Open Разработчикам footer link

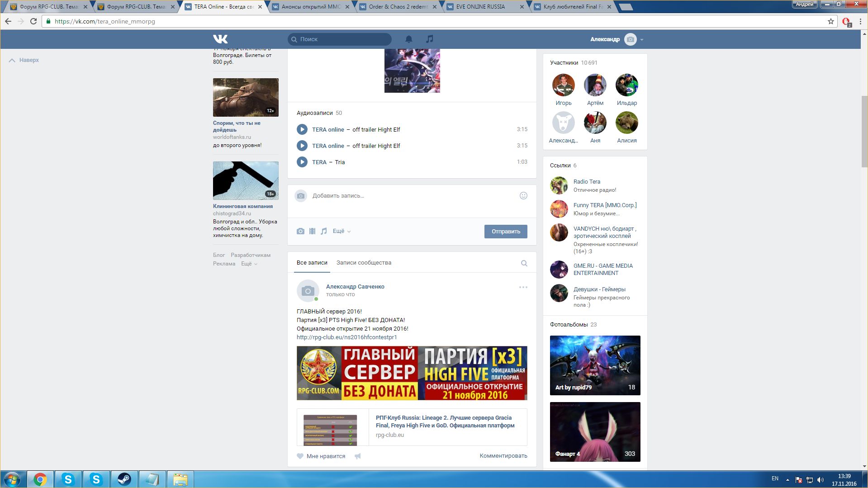tap(251, 255)
